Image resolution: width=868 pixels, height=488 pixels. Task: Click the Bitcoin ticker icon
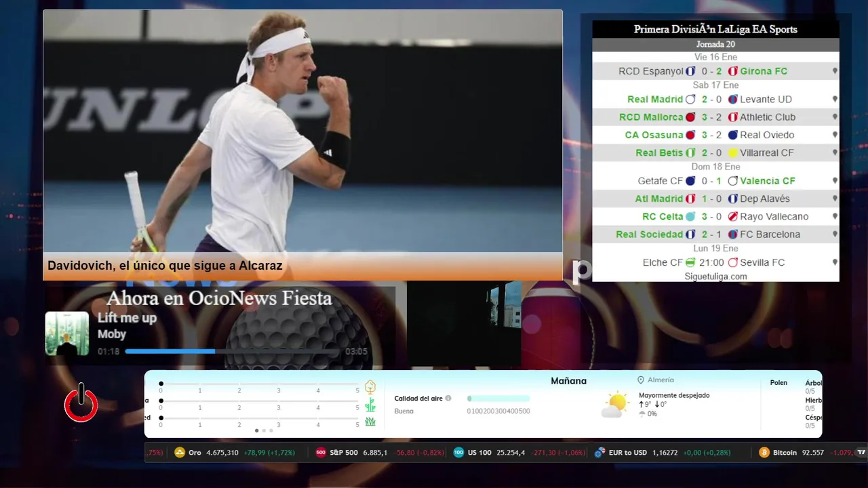pyautogui.click(x=764, y=453)
